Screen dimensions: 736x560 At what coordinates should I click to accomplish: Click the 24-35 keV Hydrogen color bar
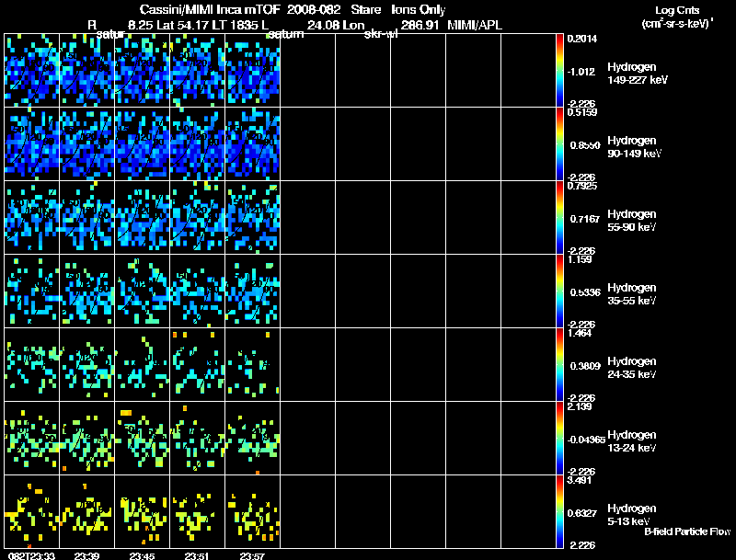click(560, 364)
